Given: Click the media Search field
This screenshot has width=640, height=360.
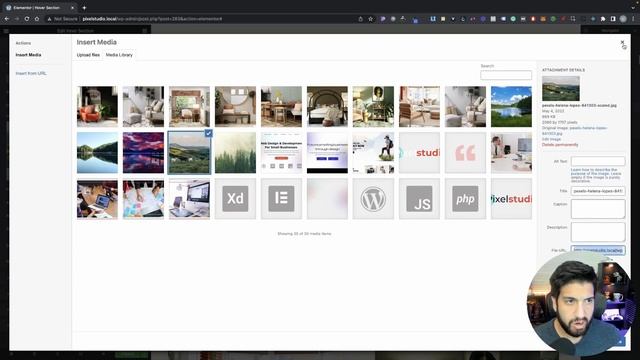Looking at the screenshot, I should [506, 75].
